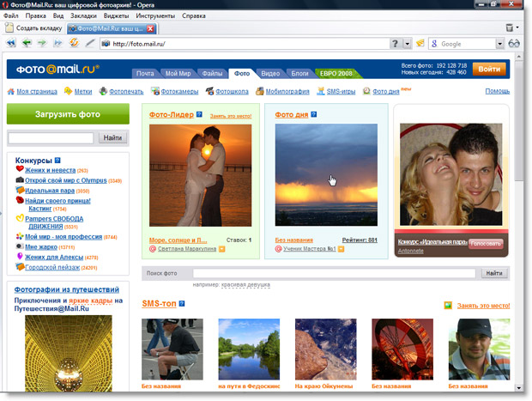
Task: Open the address bar history dropdown arrow
Action: 407,44
